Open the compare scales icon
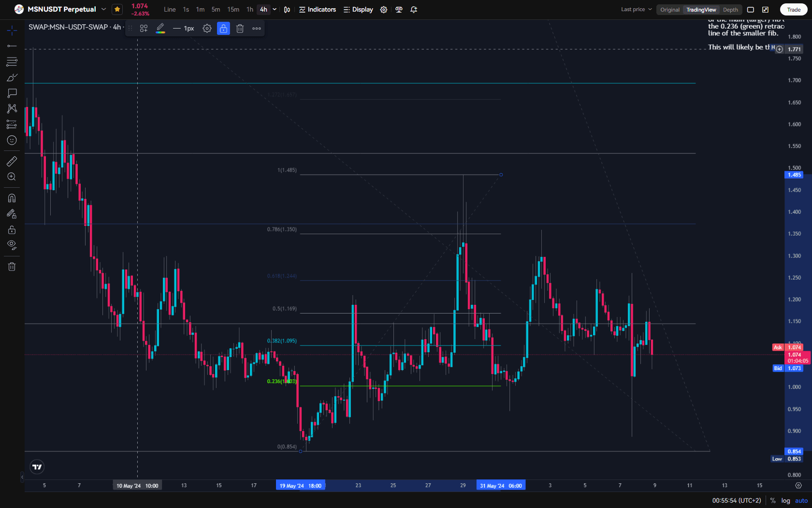 399,10
